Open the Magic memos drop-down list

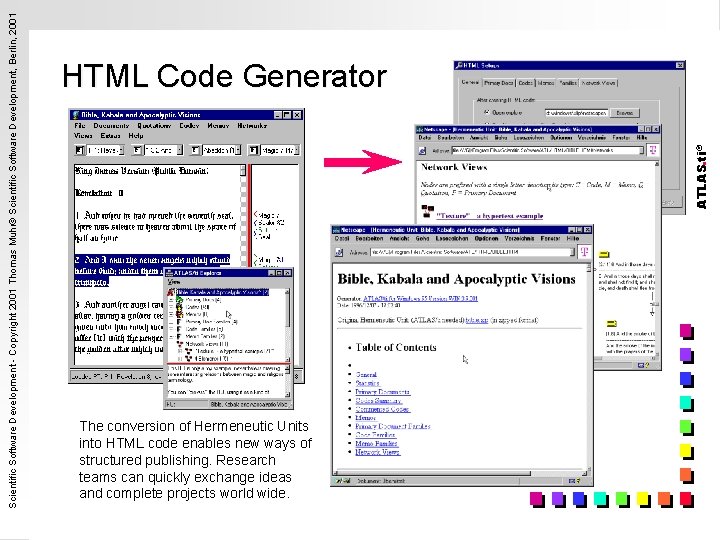coord(279,150)
